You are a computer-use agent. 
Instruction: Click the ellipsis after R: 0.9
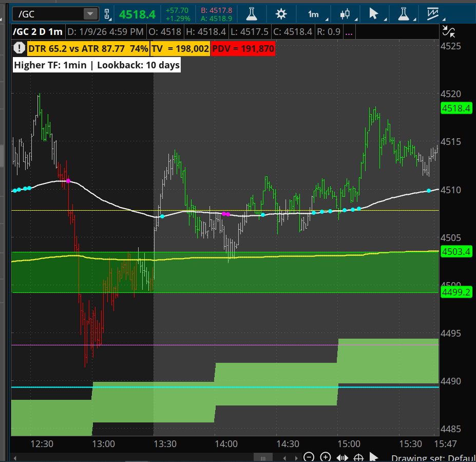(x=349, y=32)
